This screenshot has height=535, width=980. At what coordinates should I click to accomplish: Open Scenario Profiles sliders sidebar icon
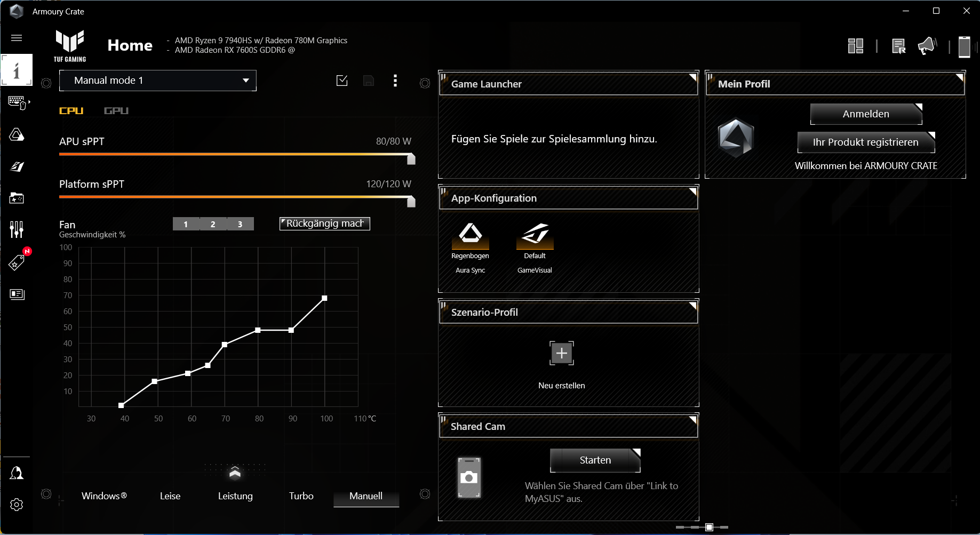pyautogui.click(x=17, y=230)
